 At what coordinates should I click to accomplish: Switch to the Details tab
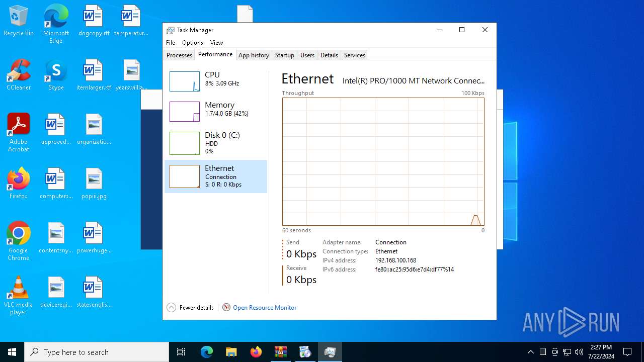[329, 55]
